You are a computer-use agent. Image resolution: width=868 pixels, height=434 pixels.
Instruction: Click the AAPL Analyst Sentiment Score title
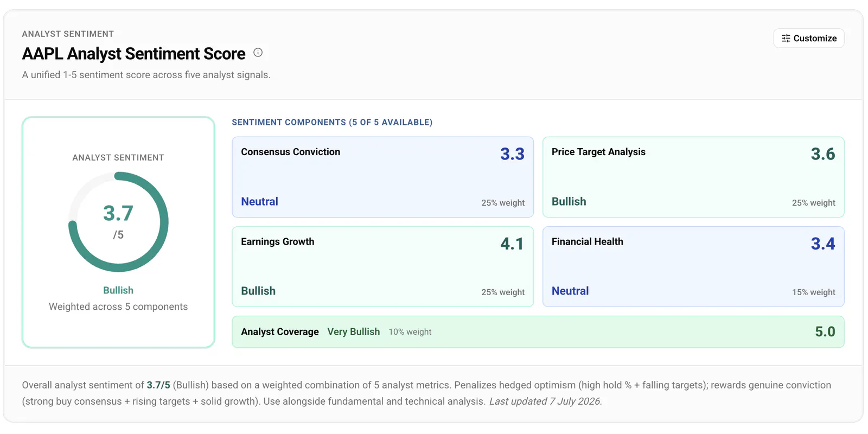133,54
